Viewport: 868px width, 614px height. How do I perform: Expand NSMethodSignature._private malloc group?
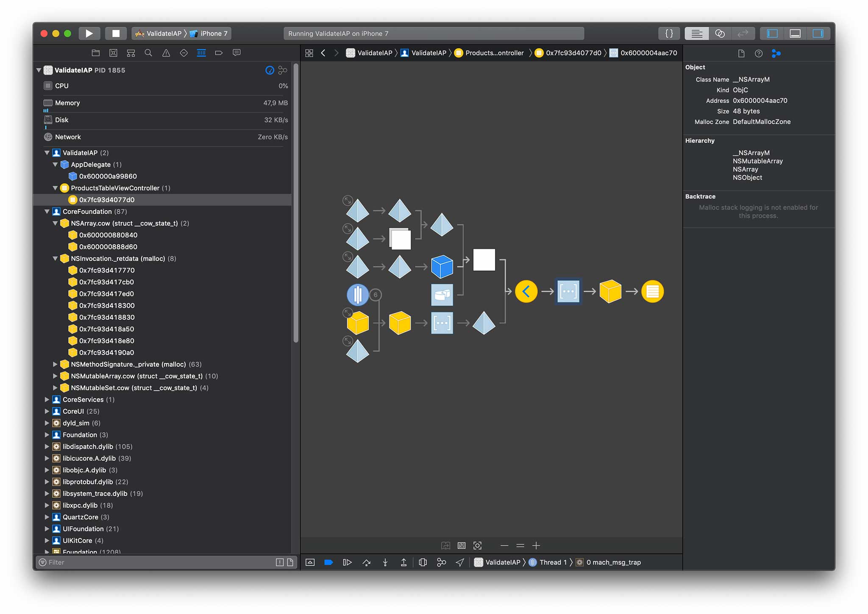click(x=55, y=364)
